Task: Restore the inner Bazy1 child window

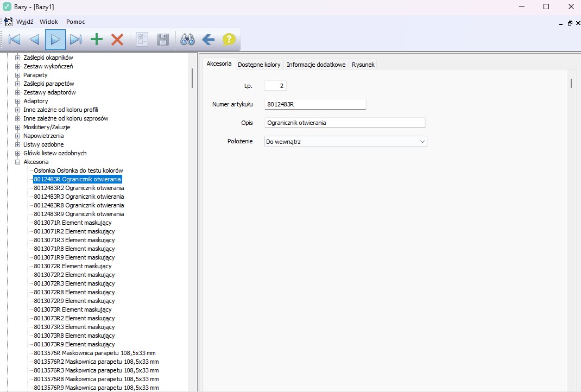Action: [x=570, y=23]
